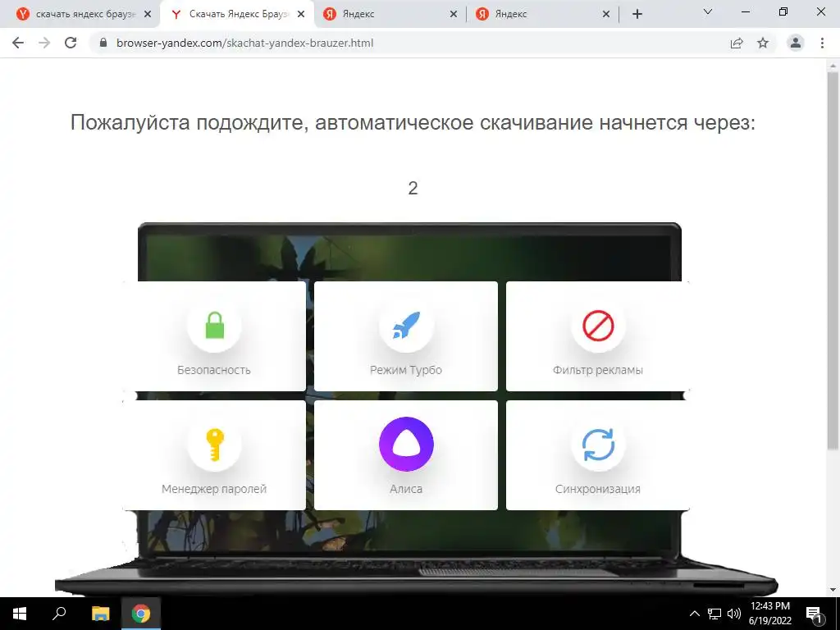The image size is (840, 630).
Task: Show hidden tray icons chevron
Action: click(694, 614)
